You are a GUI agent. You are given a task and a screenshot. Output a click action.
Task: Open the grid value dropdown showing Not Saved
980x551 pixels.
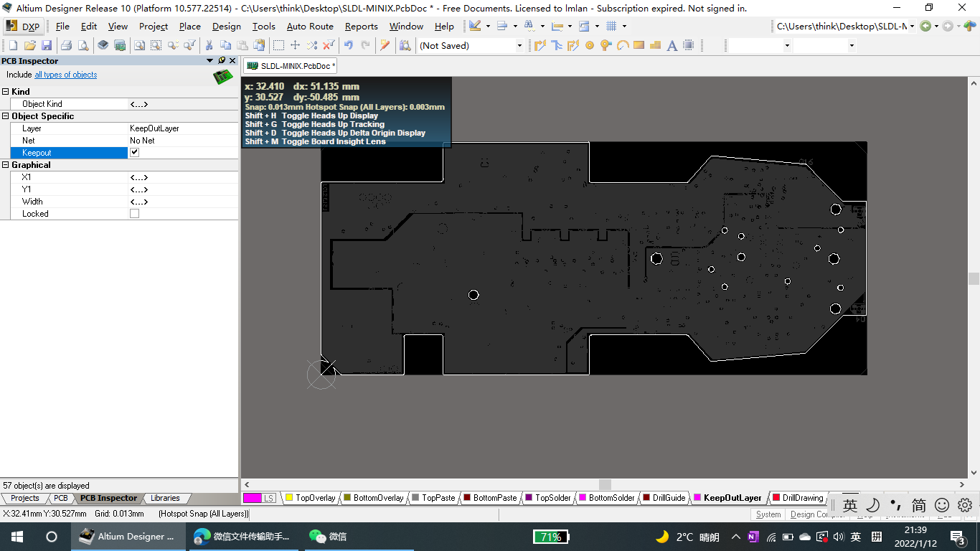pos(519,45)
